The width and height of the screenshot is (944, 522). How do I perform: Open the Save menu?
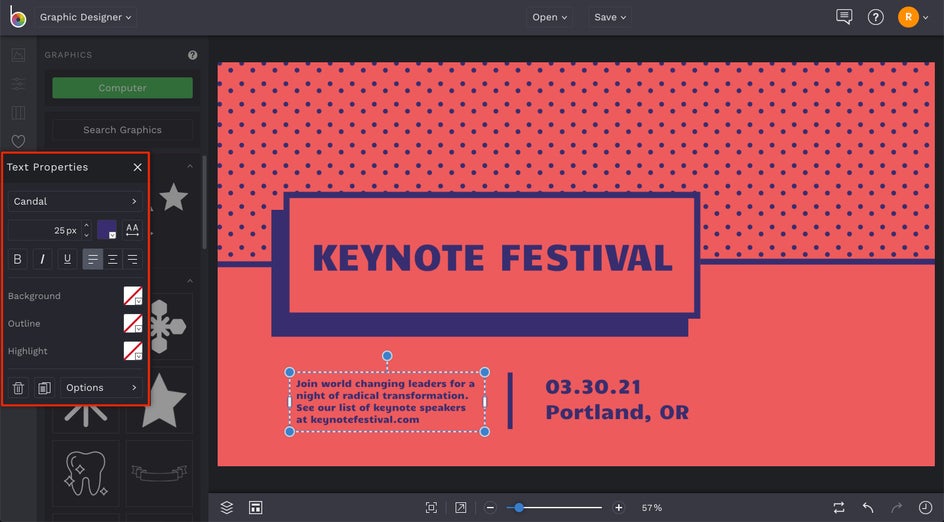pyautogui.click(x=610, y=17)
